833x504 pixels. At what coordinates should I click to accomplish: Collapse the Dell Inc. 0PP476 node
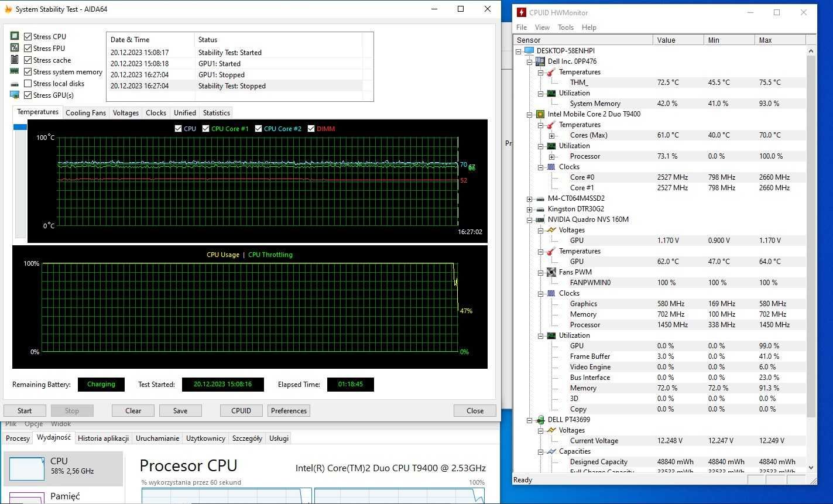point(529,61)
